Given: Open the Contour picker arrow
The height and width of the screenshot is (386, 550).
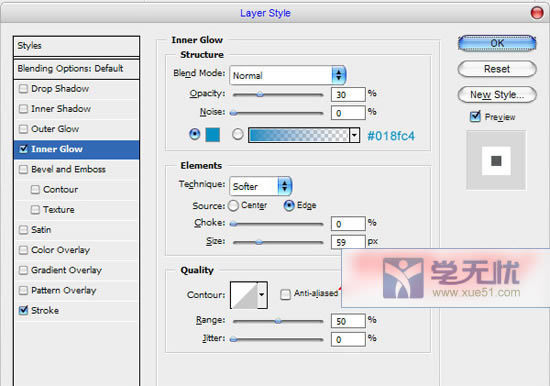Looking at the screenshot, I should [x=262, y=295].
